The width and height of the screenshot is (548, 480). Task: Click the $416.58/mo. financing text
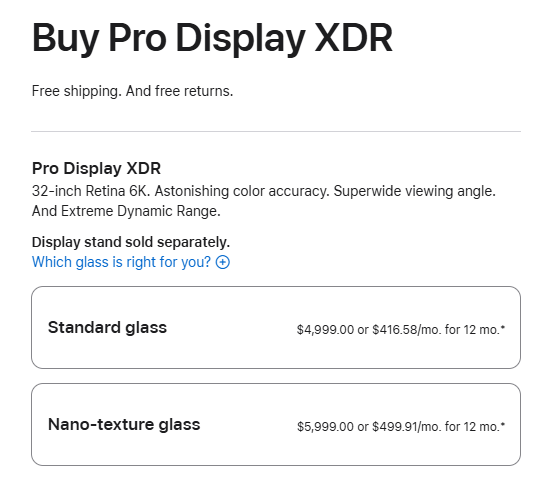(407, 330)
